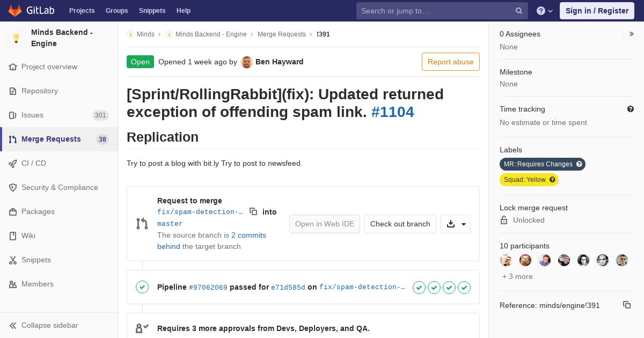Open the download dropdown next to Check out branch
Screen dimensions: 644x338
coord(456,224)
